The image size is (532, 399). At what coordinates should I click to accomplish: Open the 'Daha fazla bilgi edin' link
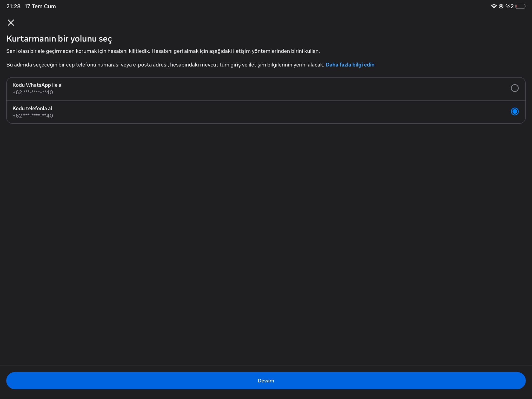pos(350,65)
